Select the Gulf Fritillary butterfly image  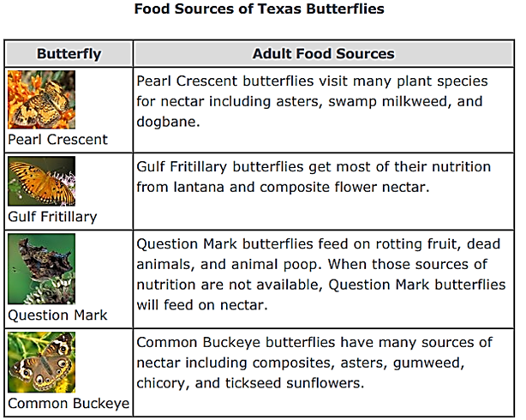(41, 182)
